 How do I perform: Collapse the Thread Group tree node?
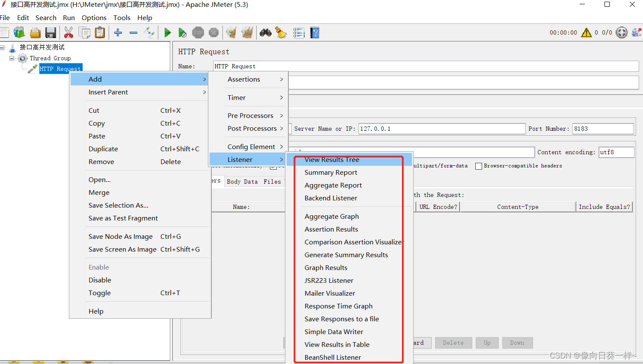(x=12, y=58)
